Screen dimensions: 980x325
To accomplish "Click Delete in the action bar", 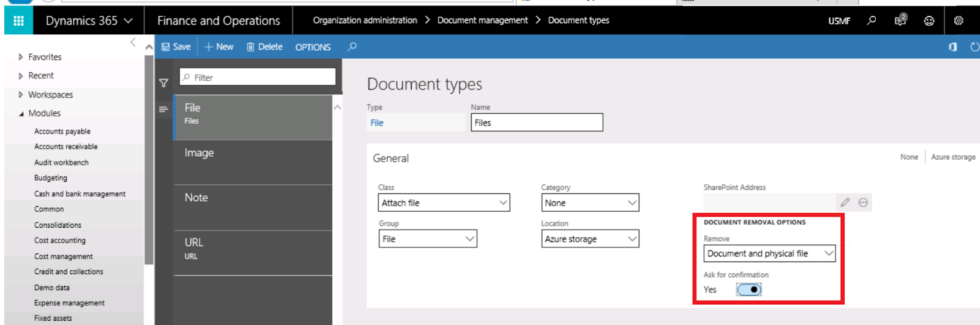I will click(265, 47).
